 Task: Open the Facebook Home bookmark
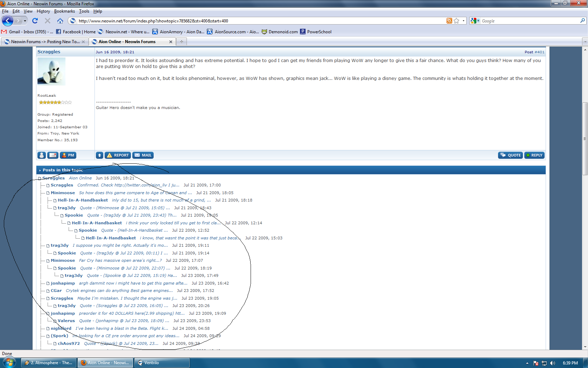(x=76, y=32)
